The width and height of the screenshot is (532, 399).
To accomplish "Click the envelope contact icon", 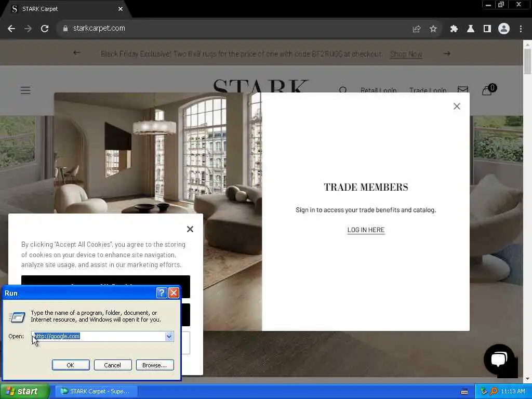I will pos(463,89).
